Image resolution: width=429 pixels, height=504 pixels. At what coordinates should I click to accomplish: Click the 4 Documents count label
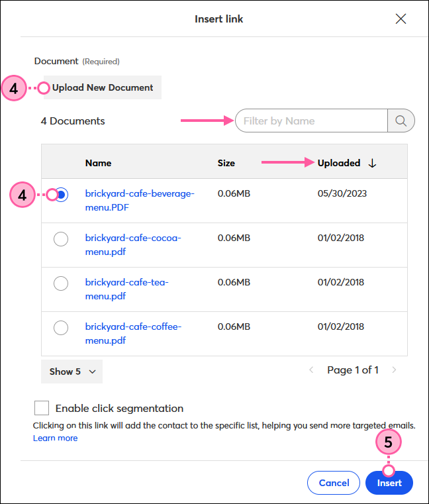coord(73,121)
